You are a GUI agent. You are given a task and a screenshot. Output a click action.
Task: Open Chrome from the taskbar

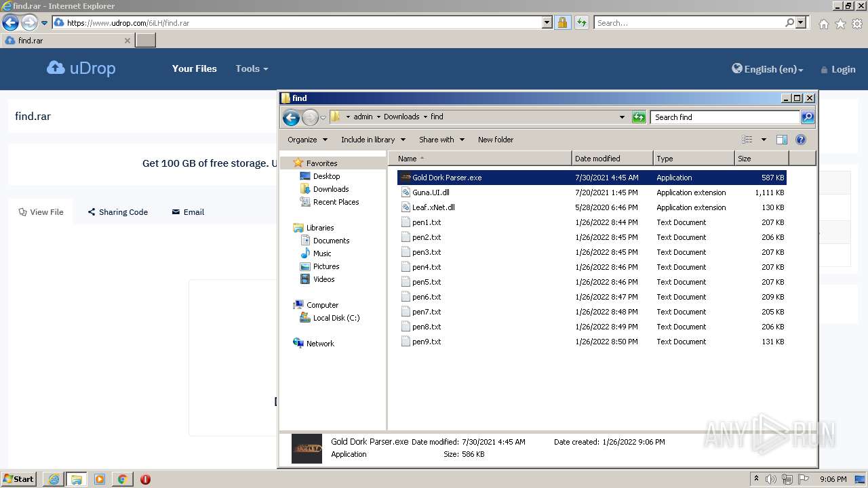point(122,479)
